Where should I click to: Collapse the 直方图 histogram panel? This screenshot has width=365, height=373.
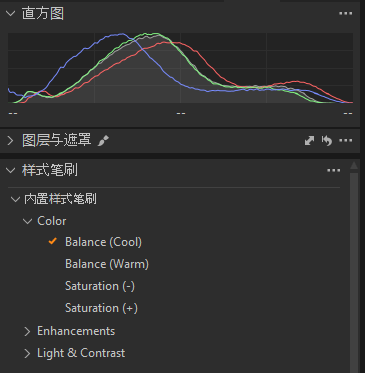click(x=11, y=14)
